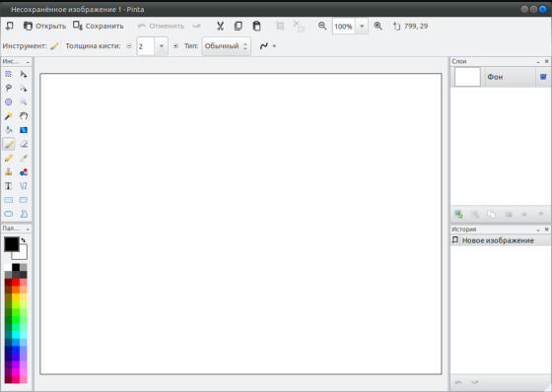552x392 pixels.
Task: Pick the bright yellow palette swatch
Action: (16, 297)
